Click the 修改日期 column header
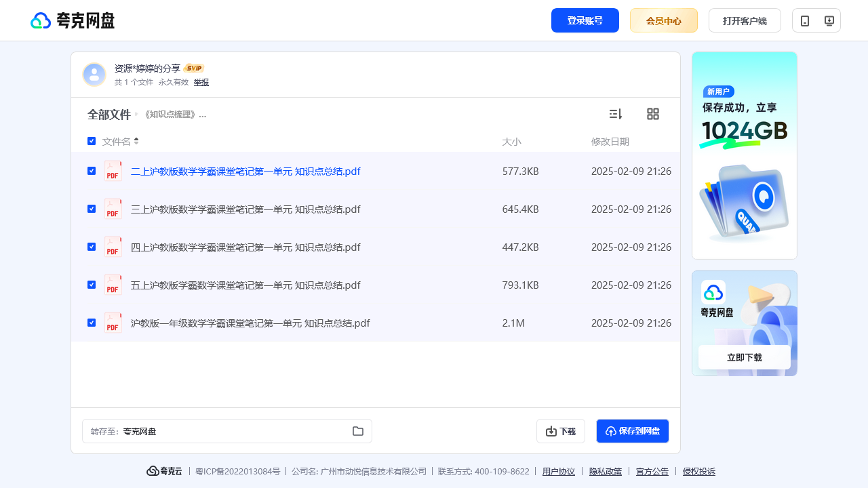Image resolution: width=868 pixels, height=488 pixels. 610,142
